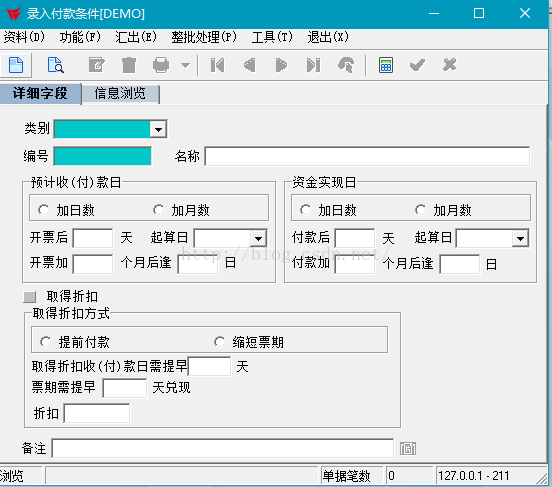
Task: Go to the next record
Action: tap(281, 65)
